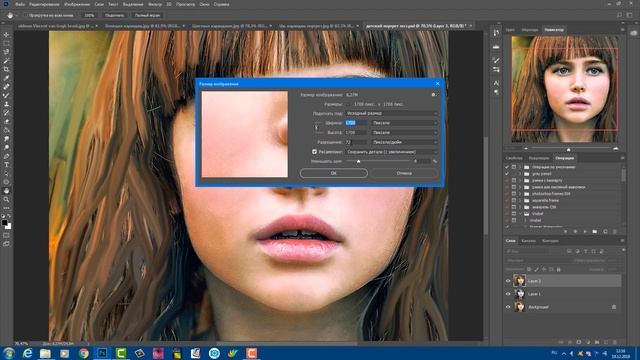Open the 3D menu in menu bar

tap(169, 4)
